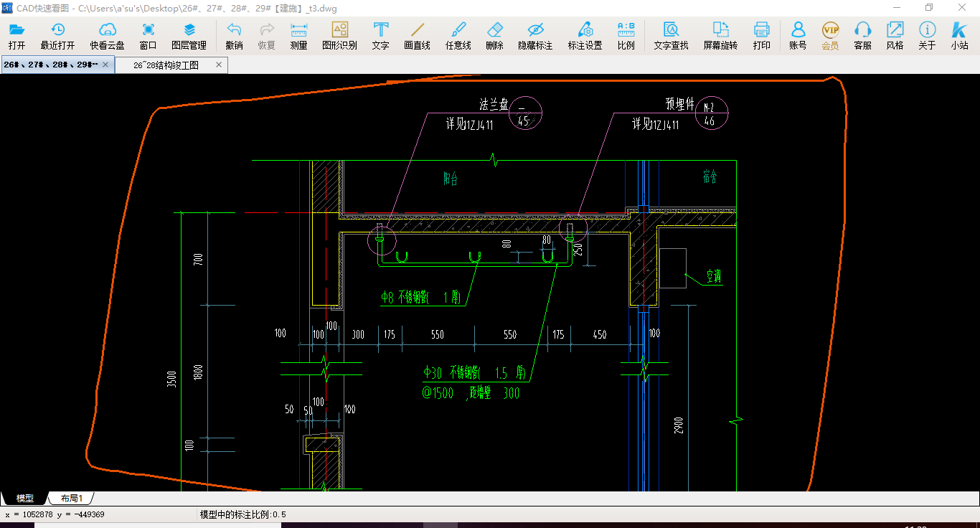
Task: Click the x y coordinate readout
Action: [x=55, y=514]
